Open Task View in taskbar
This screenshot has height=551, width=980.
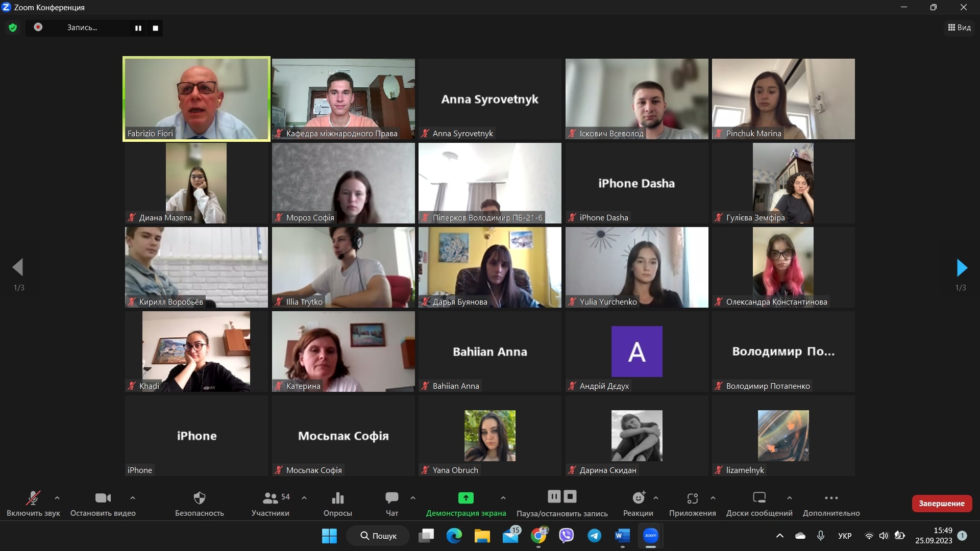(426, 536)
